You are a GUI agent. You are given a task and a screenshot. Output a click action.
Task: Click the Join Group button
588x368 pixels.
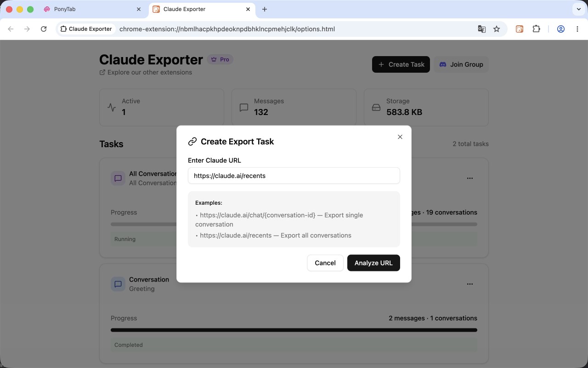pyautogui.click(x=461, y=64)
